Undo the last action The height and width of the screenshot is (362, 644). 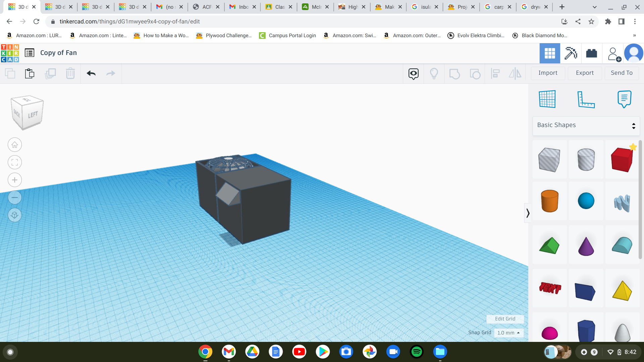[x=91, y=73]
